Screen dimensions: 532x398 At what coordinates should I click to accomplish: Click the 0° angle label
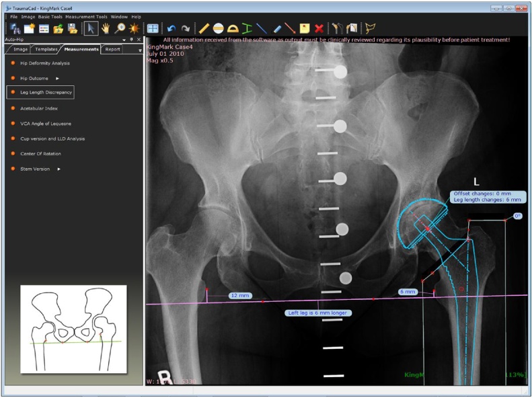517,216
